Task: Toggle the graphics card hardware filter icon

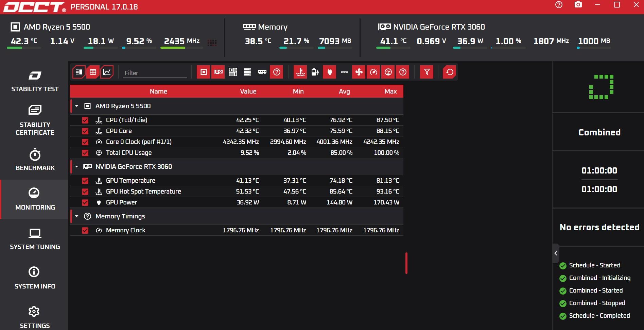Action: 218,72
